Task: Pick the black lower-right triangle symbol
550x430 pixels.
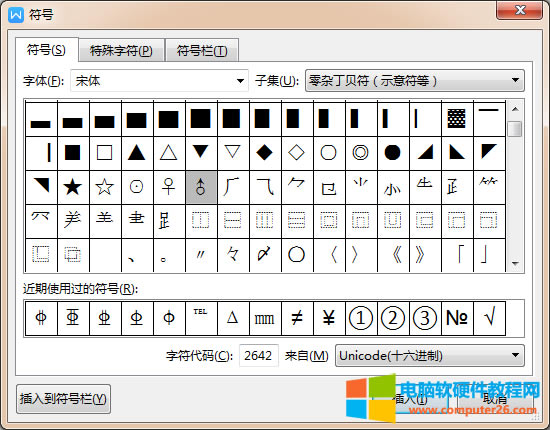Action: (x=424, y=153)
